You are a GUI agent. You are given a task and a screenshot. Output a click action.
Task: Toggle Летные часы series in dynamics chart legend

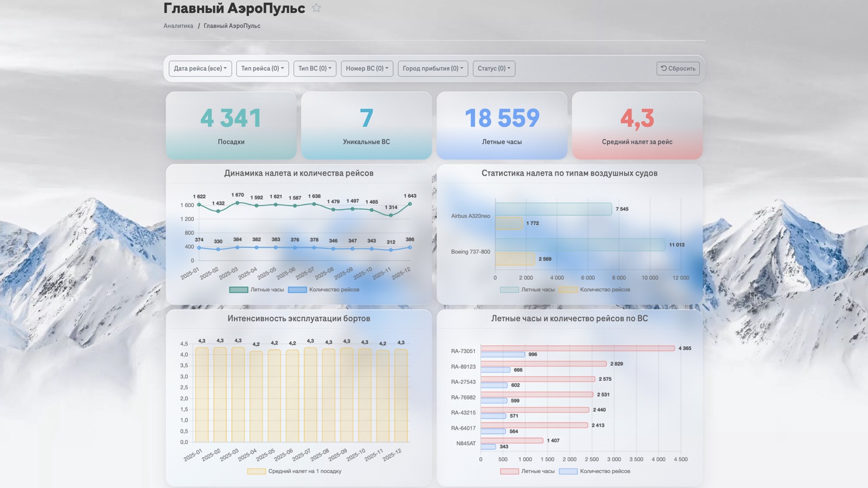pos(257,290)
